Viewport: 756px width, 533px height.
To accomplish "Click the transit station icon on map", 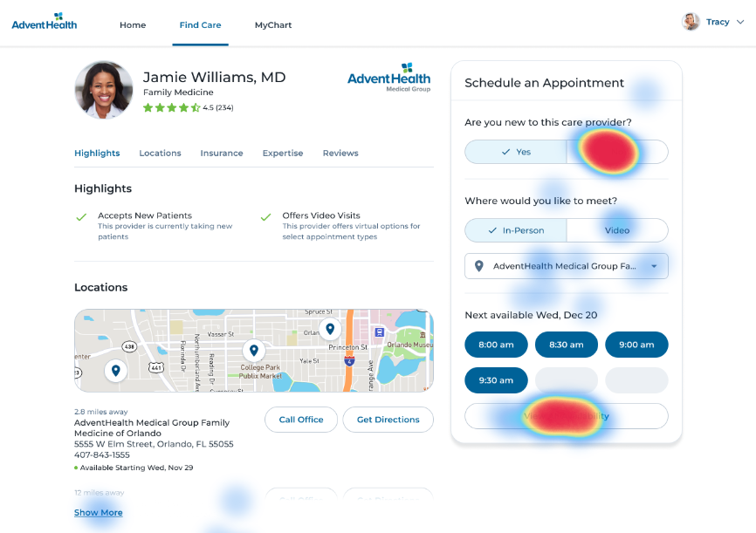I will point(380,332).
